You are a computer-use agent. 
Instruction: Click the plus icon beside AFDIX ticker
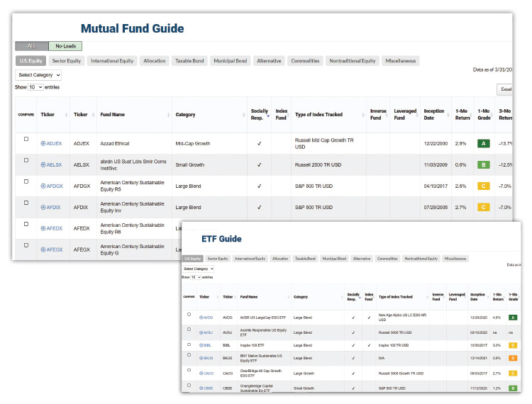pyautogui.click(x=43, y=207)
